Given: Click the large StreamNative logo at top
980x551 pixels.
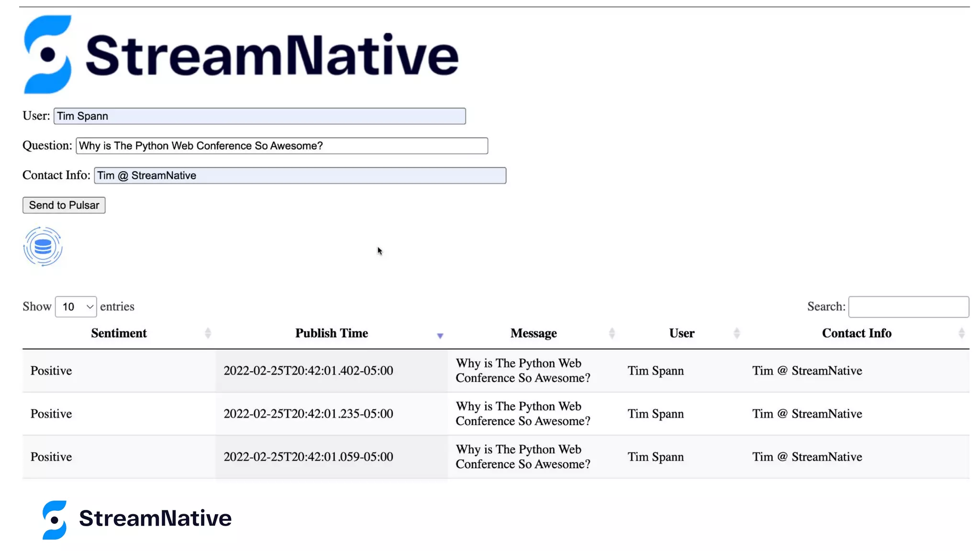Looking at the screenshot, I should (241, 55).
